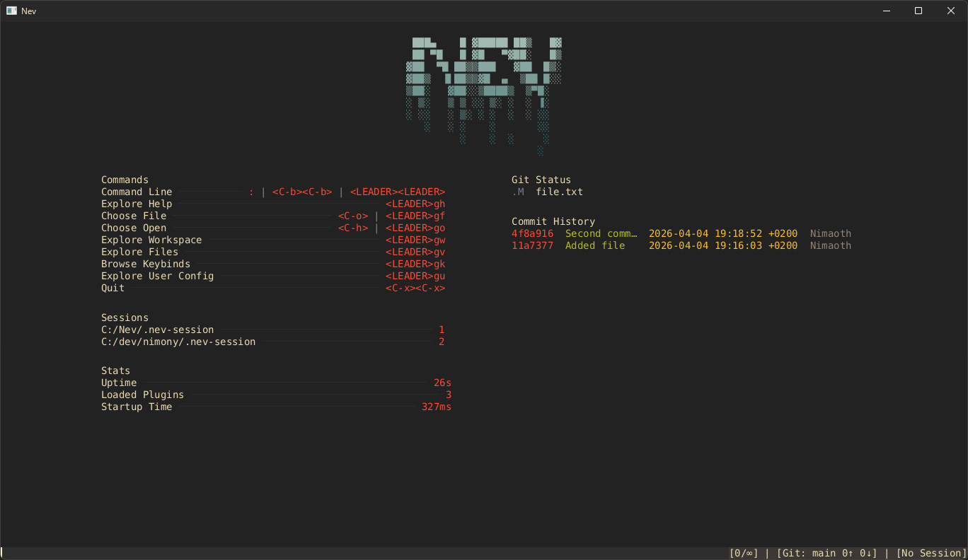968x560 pixels.
Task: Click the .M status marker
Action: pos(518,192)
